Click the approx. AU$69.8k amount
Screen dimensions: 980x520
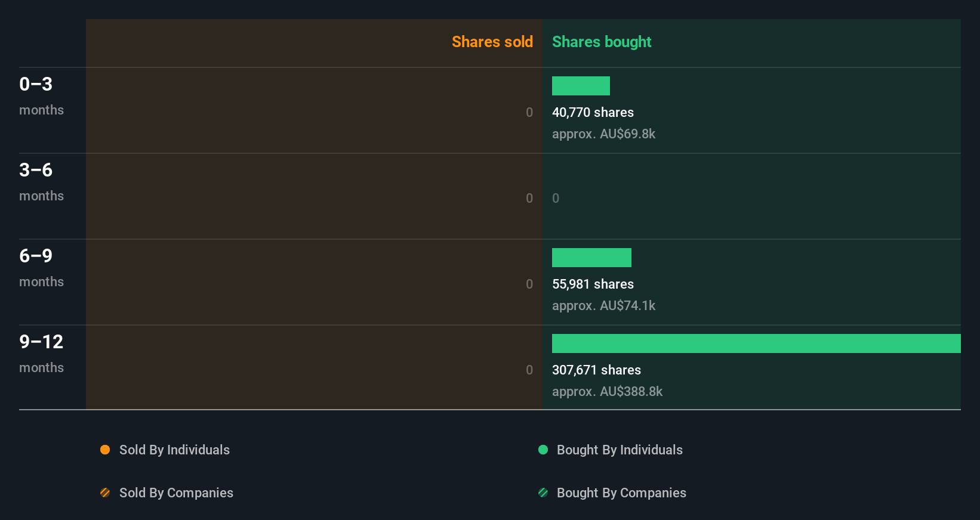point(603,134)
